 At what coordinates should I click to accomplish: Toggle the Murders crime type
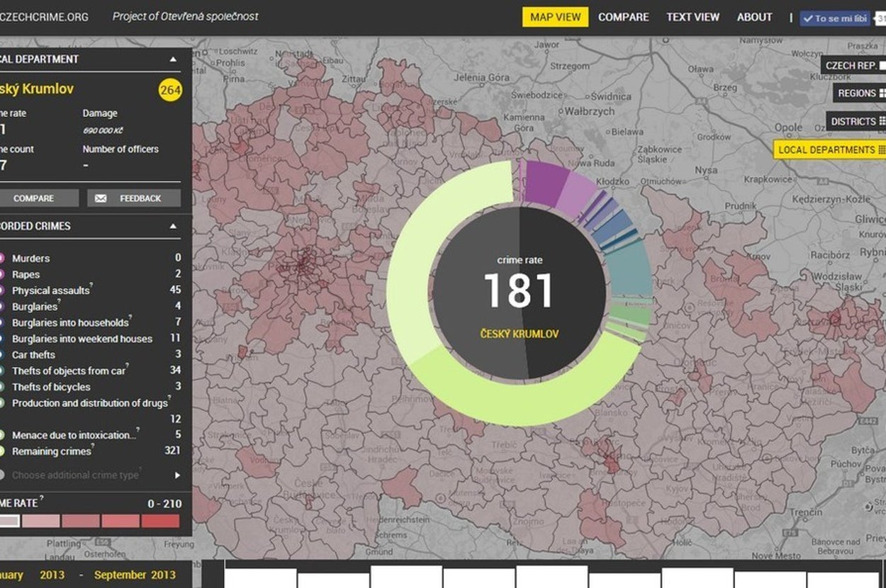coord(2,259)
